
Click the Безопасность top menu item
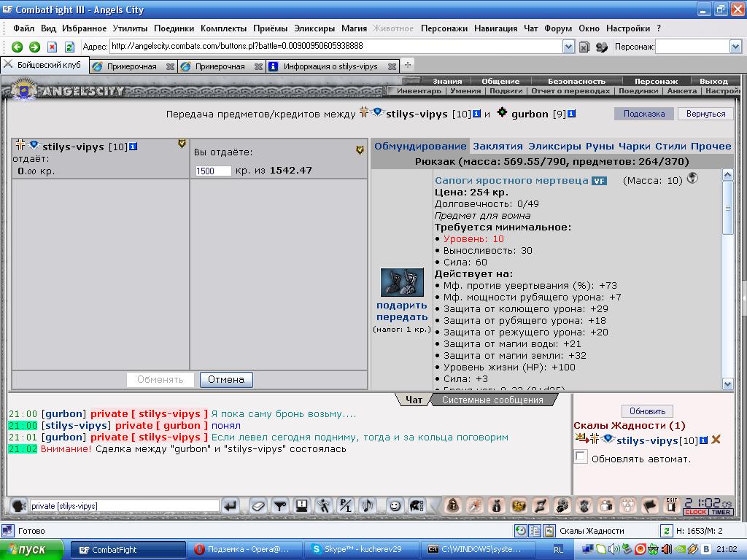pyautogui.click(x=576, y=81)
